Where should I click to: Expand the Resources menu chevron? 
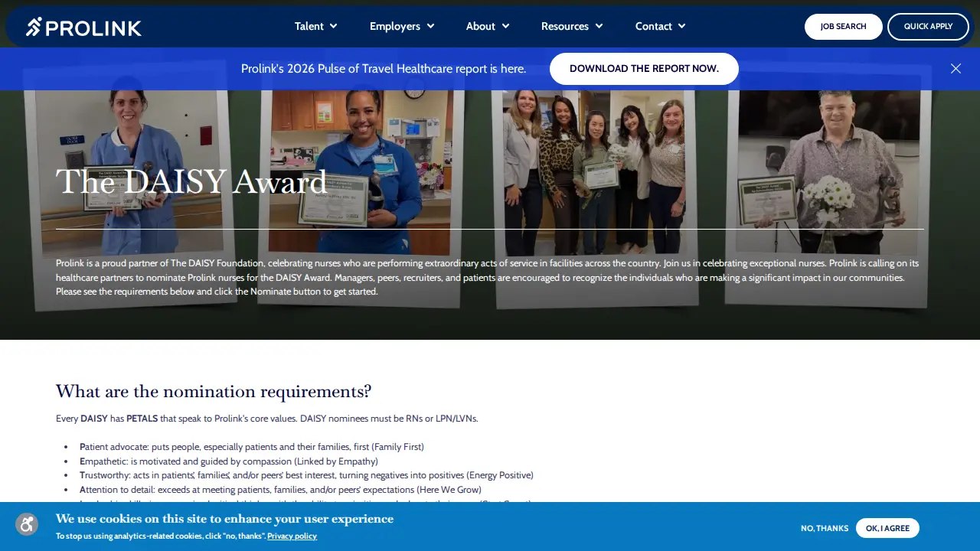[599, 26]
